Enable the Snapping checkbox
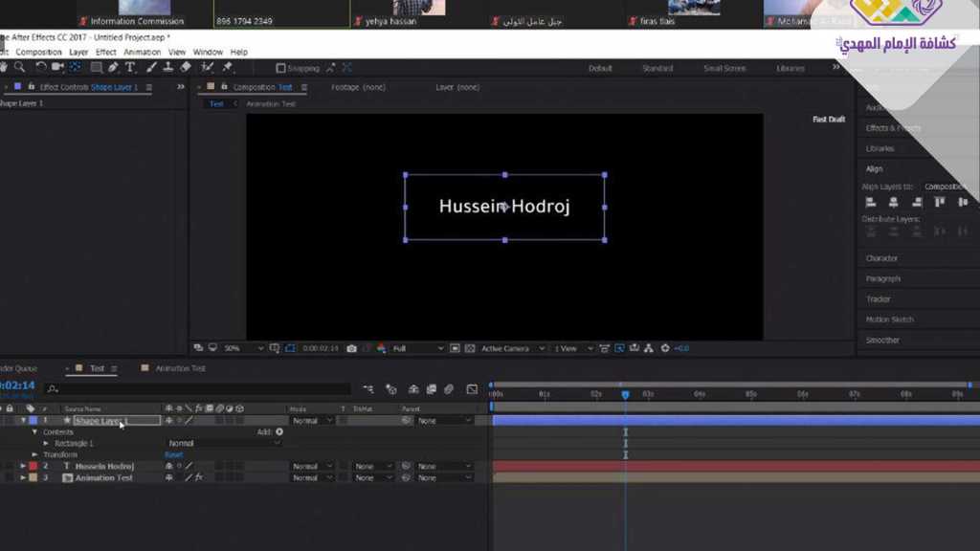 280,69
